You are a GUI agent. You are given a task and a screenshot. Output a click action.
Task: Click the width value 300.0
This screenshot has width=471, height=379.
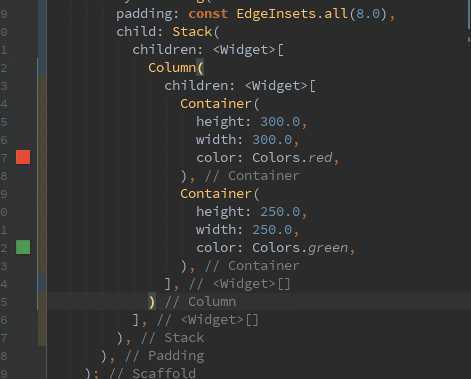[x=272, y=140]
